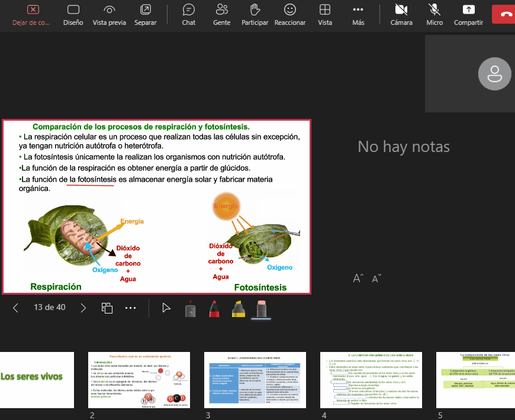Viewport: 515px width, 420px height.
Task: Click the Compartir share button
Action: [468, 15]
